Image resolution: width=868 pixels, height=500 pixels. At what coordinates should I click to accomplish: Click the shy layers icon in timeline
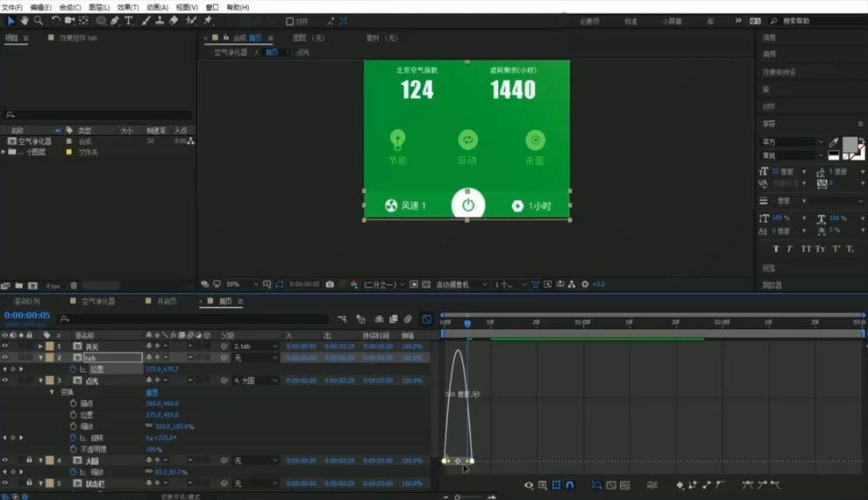tap(379, 319)
